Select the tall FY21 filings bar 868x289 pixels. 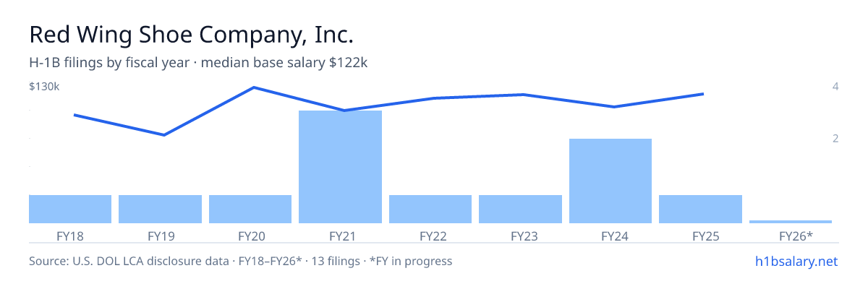coord(340,167)
